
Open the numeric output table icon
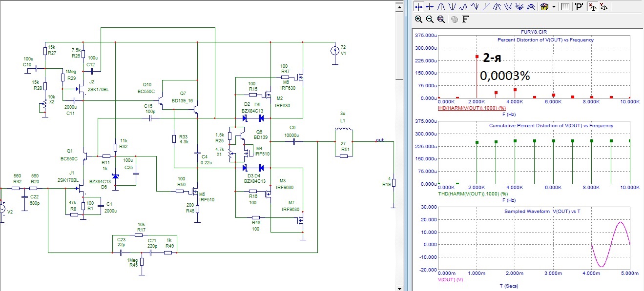(x=565, y=7)
